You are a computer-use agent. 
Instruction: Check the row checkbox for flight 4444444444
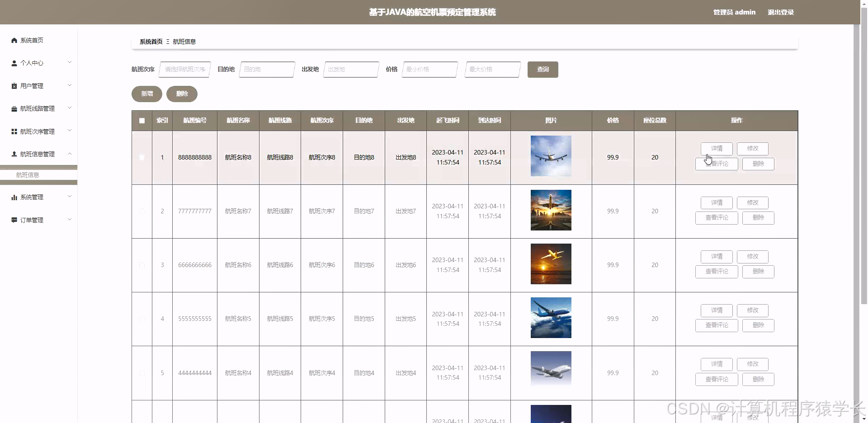click(x=142, y=373)
